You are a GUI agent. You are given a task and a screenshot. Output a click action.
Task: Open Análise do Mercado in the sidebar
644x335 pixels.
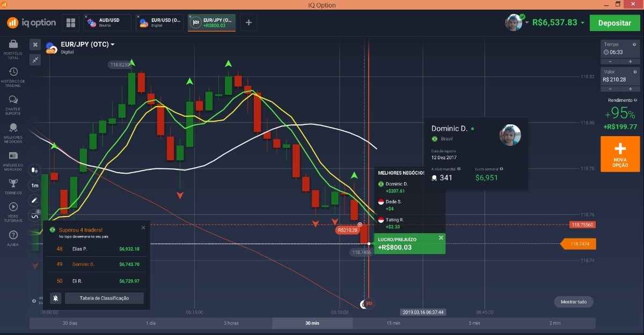coord(13,161)
